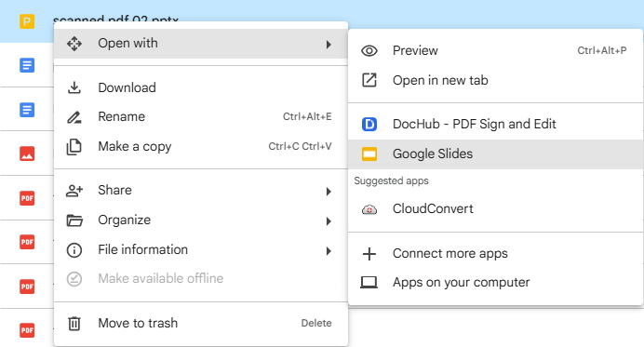
Task: Expand the File information submenu arrow
Action: tap(329, 251)
